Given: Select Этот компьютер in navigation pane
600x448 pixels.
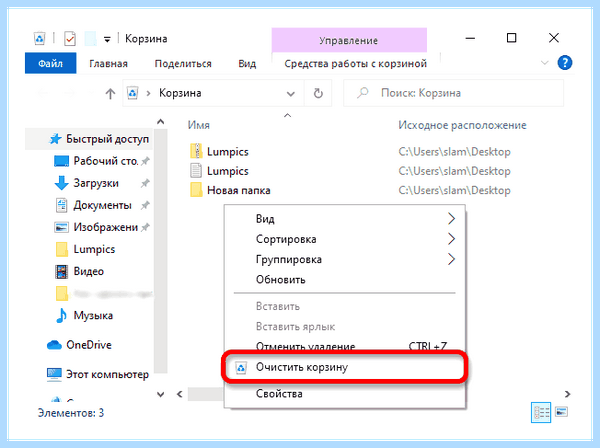Looking at the screenshot, I should [107, 374].
